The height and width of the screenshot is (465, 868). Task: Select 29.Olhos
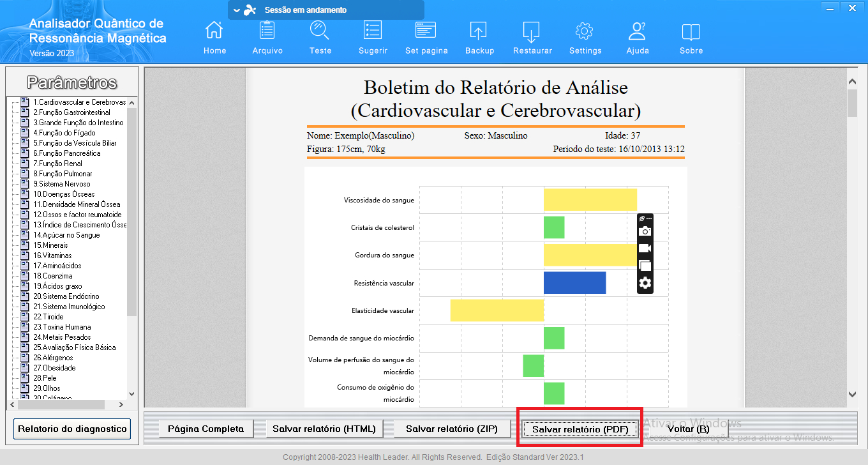coord(48,388)
